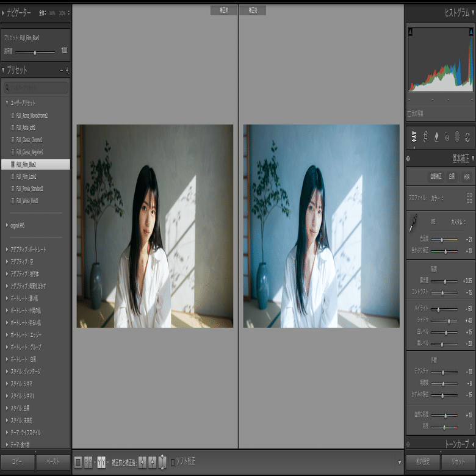The image size is (476, 476).
Task: Toggle the 元の写真 original photo checkbox
Action: (409, 114)
